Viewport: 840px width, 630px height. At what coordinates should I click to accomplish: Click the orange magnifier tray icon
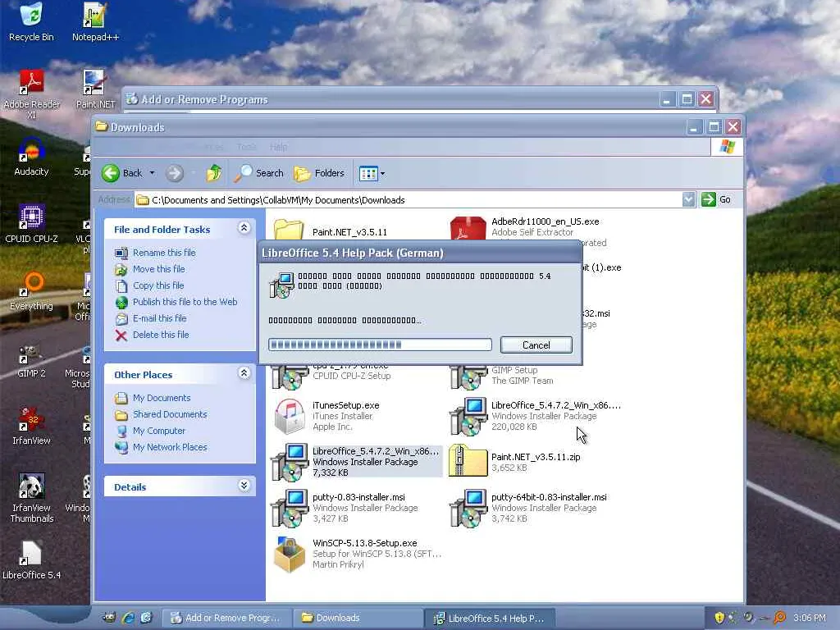point(780,618)
